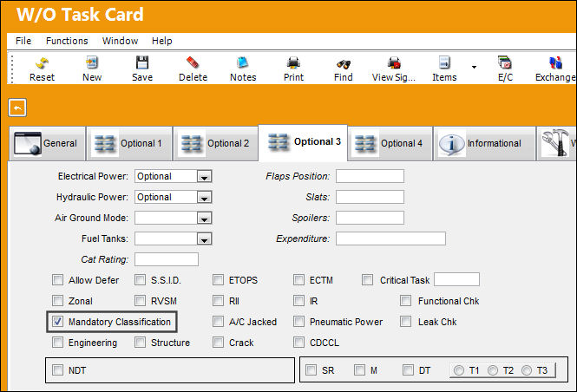This screenshot has height=392, width=577.
Task: Click the Flaps Position field
Action: 370,177
